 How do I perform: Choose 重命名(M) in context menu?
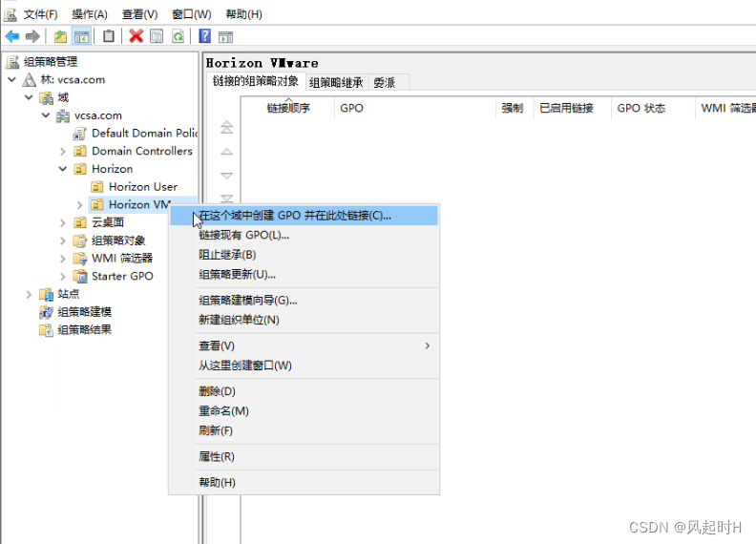pos(304,411)
